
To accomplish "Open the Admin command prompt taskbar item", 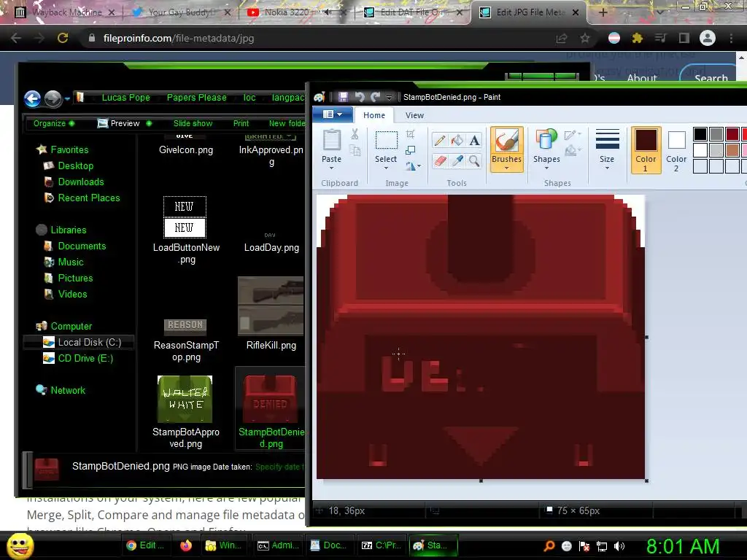I will (x=279, y=545).
